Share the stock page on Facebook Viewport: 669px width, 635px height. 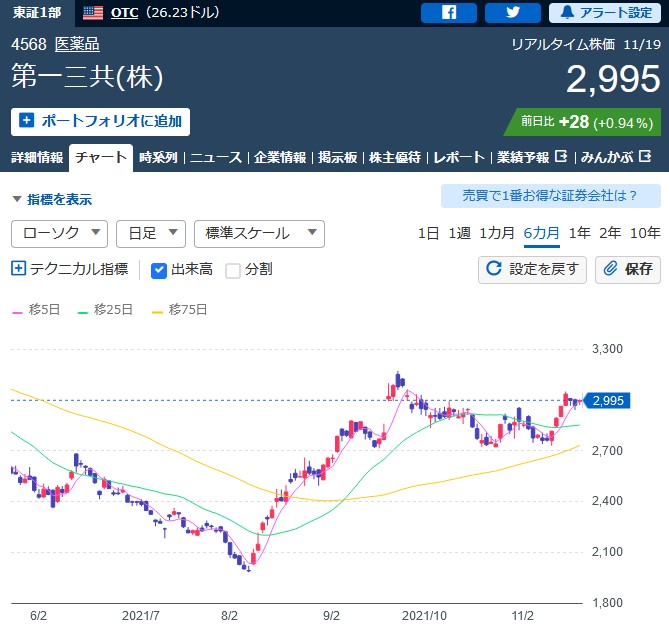point(448,12)
